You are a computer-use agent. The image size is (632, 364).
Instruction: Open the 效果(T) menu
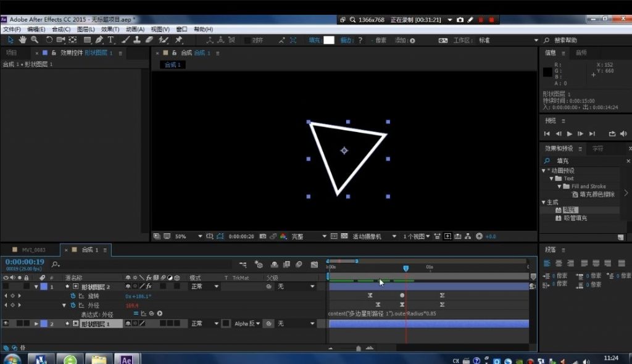pos(110,30)
